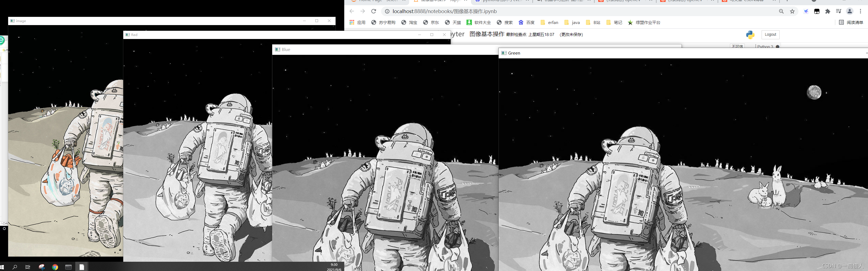The width and height of the screenshot is (868, 271).
Task: Rename notebook via 图像基本操作 title
Action: coord(487,34)
